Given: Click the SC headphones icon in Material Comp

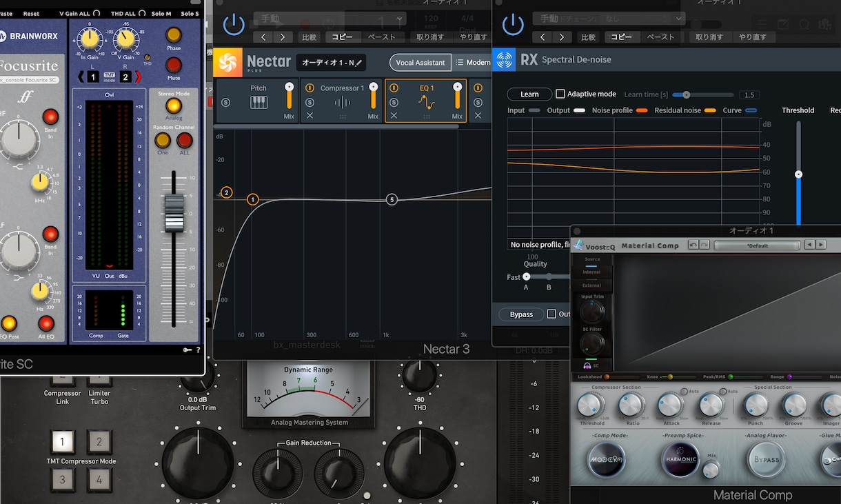Looking at the screenshot, I should tap(587, 365).
